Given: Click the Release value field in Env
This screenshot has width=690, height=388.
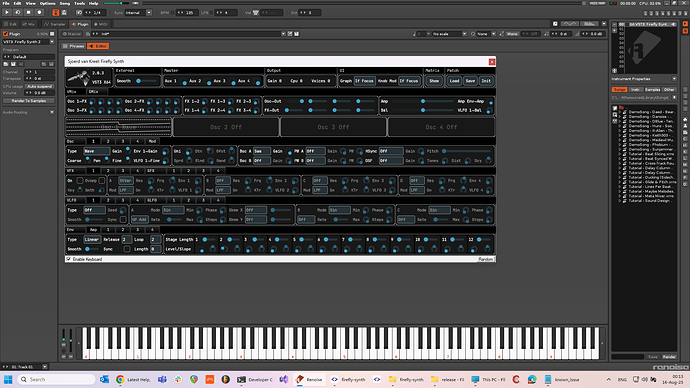Looking at the screenshot, I should 126,240.
